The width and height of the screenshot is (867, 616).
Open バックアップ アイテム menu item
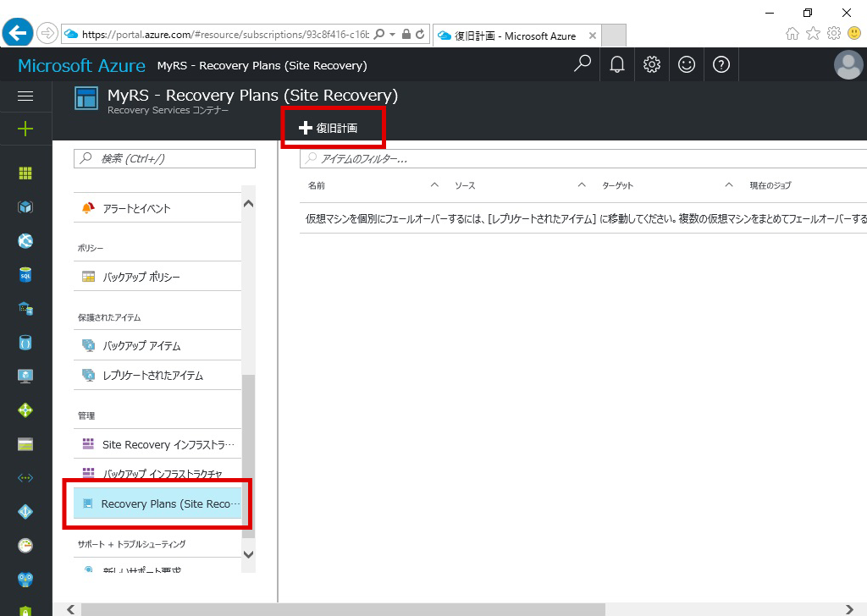(x=157, y=346)
